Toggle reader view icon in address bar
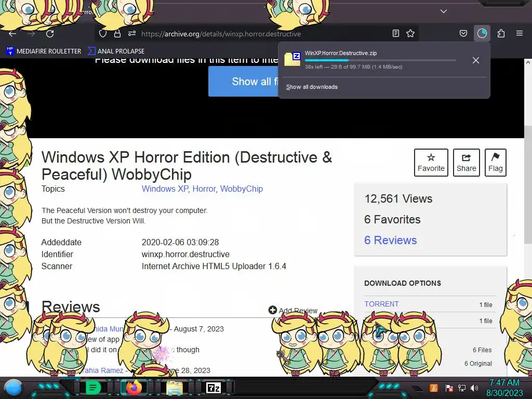This screenshot has width=532, height=399. pos(395,33)
